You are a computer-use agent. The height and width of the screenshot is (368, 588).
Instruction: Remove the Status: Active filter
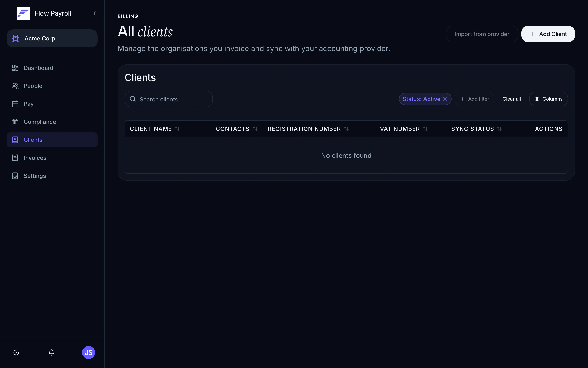(445, 99)
